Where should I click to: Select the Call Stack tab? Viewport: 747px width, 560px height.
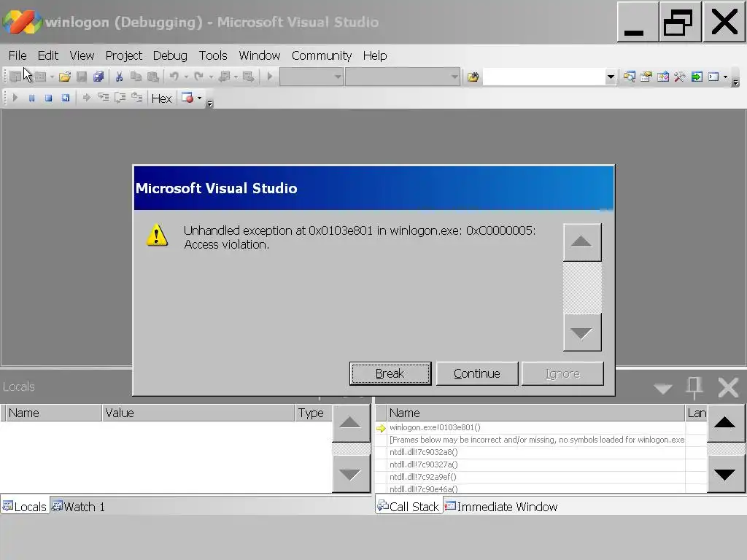[409, 506]
